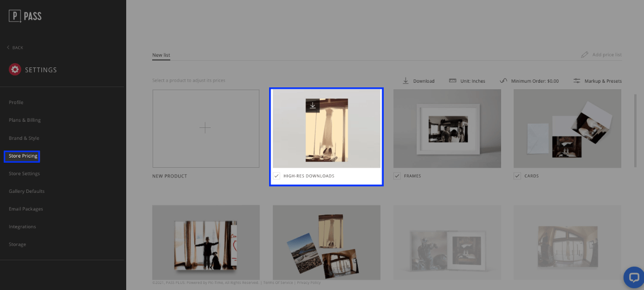Click the Minimum Order icon

click(503, 80)
